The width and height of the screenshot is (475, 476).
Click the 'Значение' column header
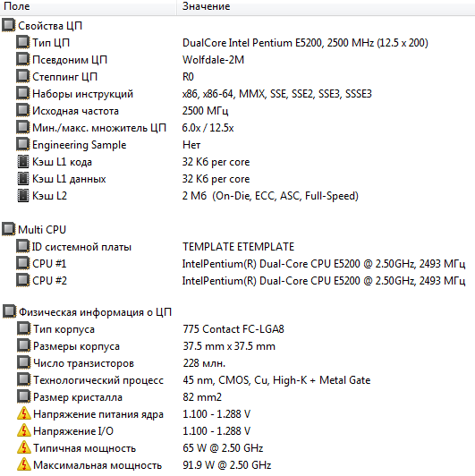coord(326,6)
